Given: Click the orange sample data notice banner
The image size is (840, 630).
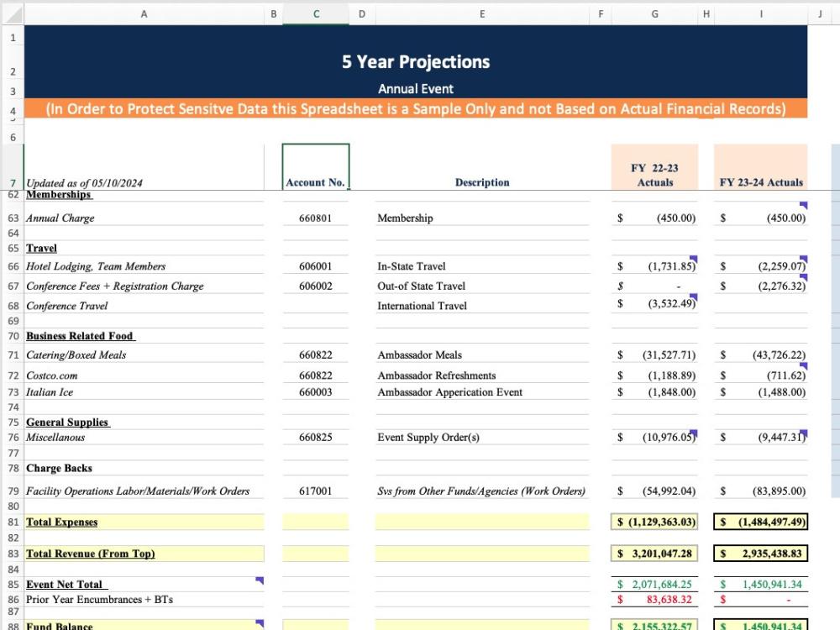Looking at the screenshot, I should tap(416, 108).
